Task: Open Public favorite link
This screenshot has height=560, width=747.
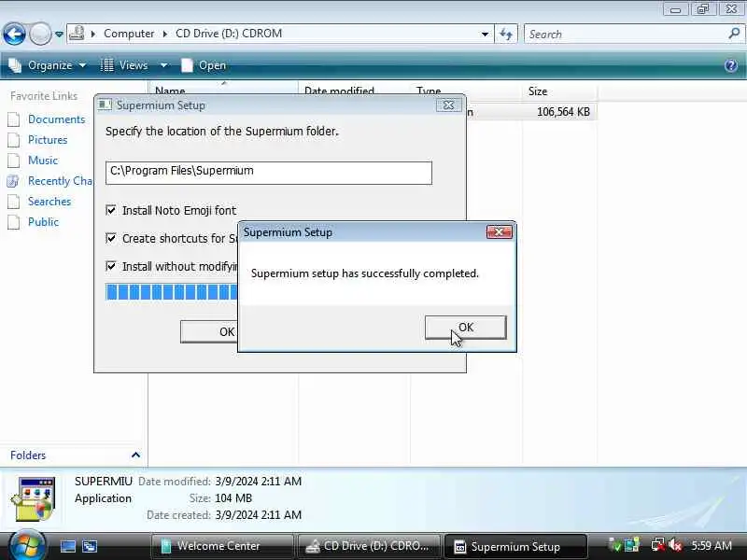Action: (43, 222)
